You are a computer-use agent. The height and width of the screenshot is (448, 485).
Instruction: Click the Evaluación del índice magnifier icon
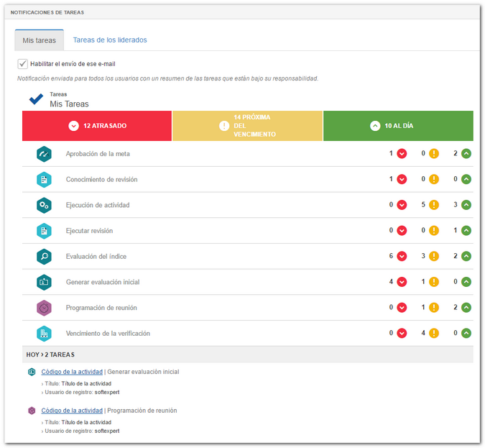[x=44, y=257]
